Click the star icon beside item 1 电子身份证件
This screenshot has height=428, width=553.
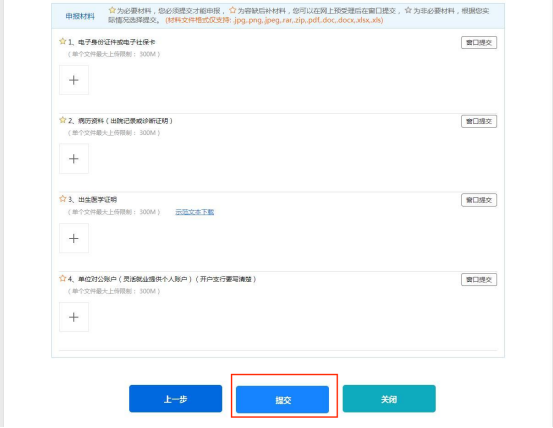(x=63, y=41)
